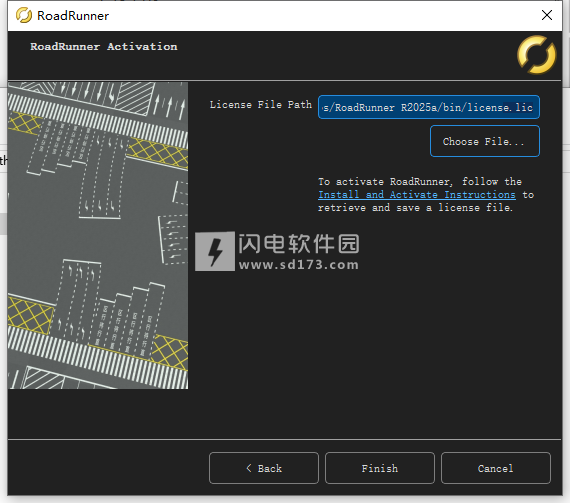Click the RoadRunner Activation heading text
570x503 pixels.
coord(104,47)
